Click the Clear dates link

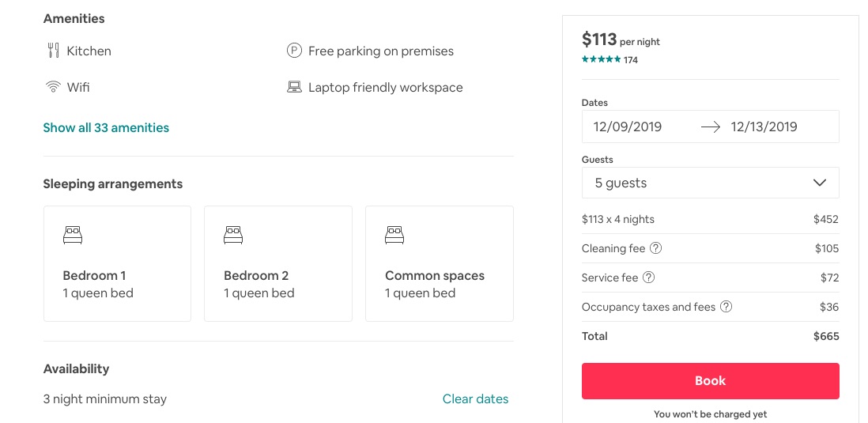tap(476, 398)
